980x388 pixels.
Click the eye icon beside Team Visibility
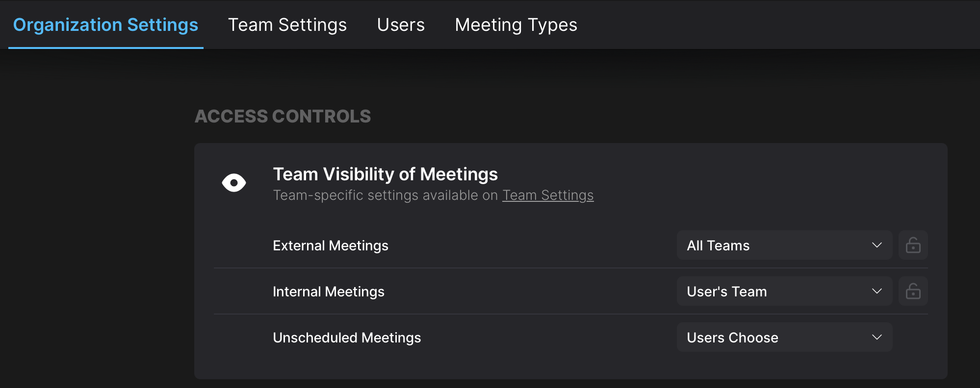[x=234, y=183]
